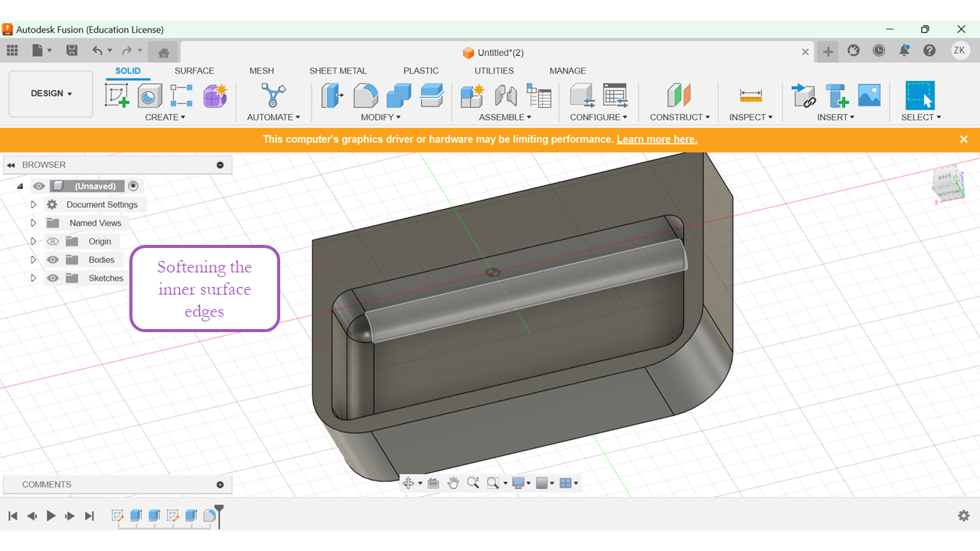Open the Help question mark
Viewport: 980px width, 551px height.
pyautogui.click(x=929, y=51)
